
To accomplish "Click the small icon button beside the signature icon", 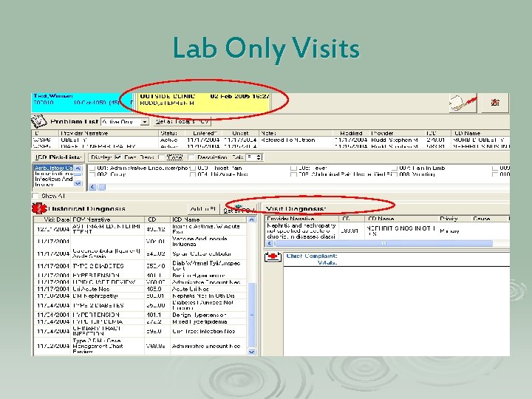I will [495, 103].
